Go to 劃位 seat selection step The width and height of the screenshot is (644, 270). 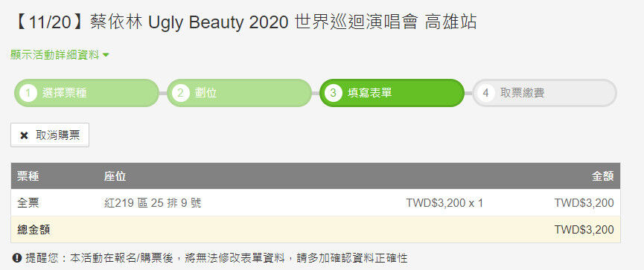pos(239,93)
